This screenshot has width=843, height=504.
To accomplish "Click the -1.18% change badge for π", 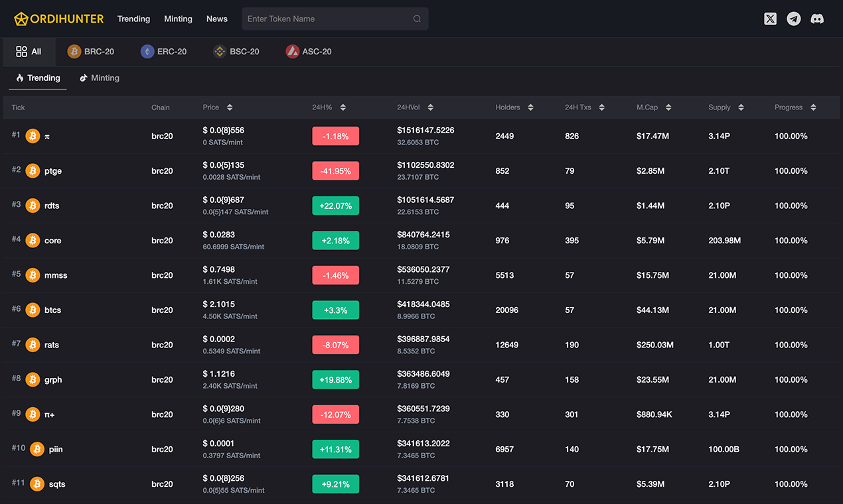I will (x=335, y=136).
